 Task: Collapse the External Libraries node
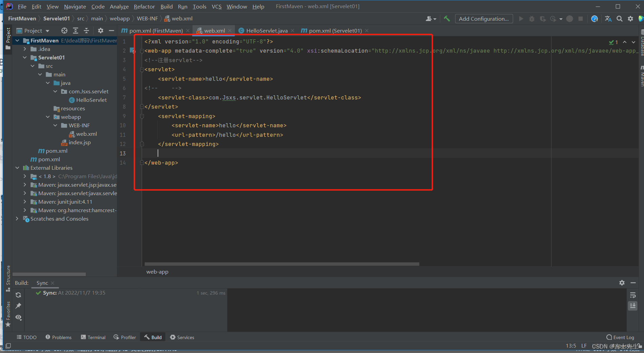point(17,168)
